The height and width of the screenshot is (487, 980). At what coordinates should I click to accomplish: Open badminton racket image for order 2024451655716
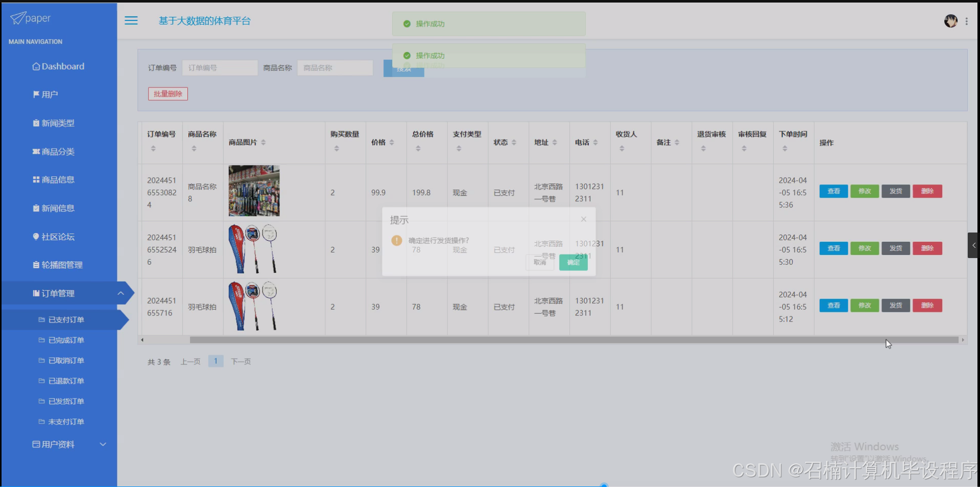click(254, 306)
